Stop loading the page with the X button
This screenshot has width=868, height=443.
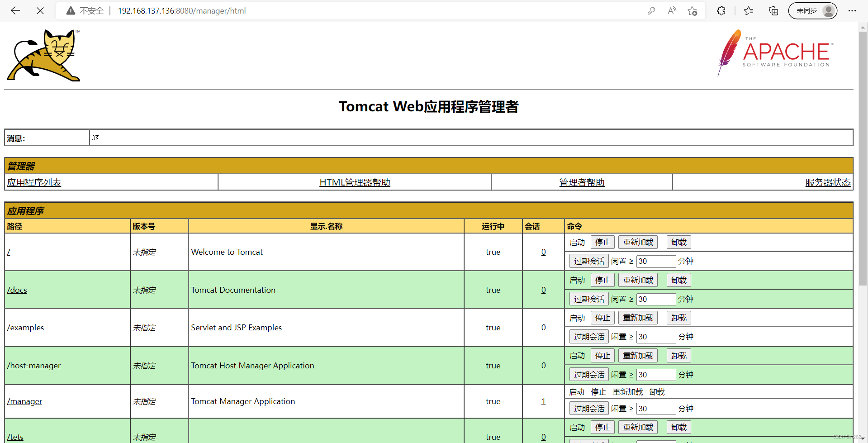click(40, 10)
